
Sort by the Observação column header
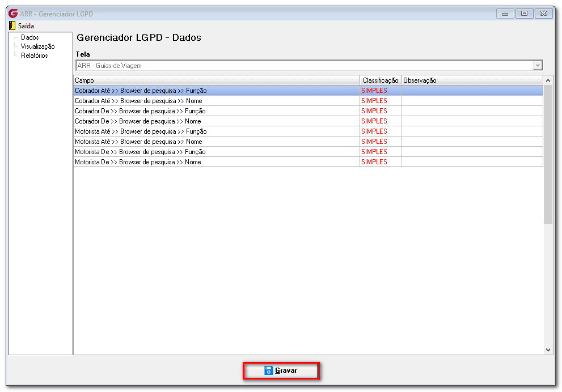coord(472,80)
